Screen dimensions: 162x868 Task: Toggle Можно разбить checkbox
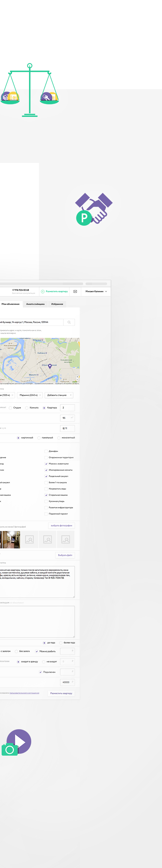37,652
